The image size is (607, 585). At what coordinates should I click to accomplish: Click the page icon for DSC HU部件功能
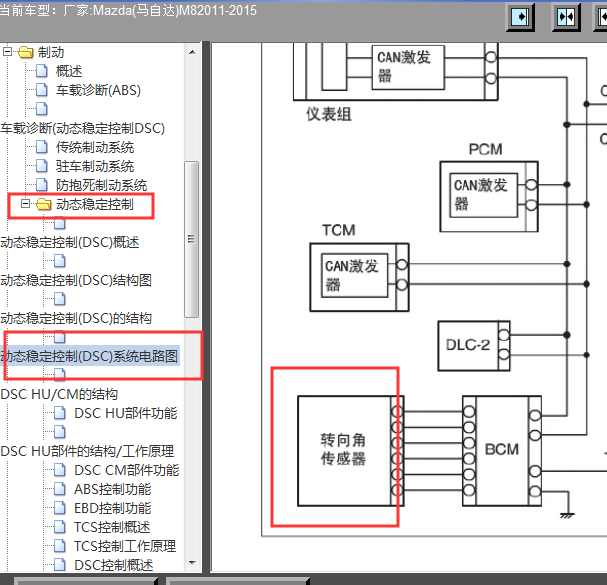pos(60,413)
